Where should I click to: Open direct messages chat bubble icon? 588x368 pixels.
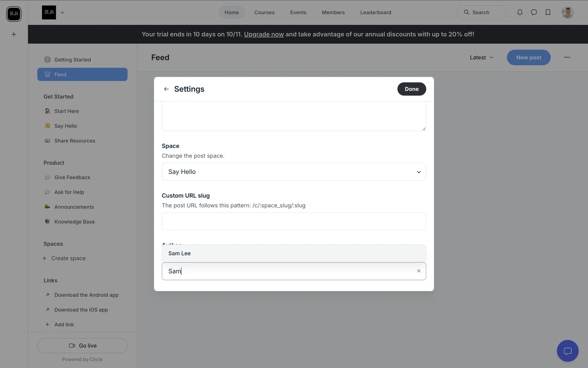pyautogui.click(x=534, y=12)
